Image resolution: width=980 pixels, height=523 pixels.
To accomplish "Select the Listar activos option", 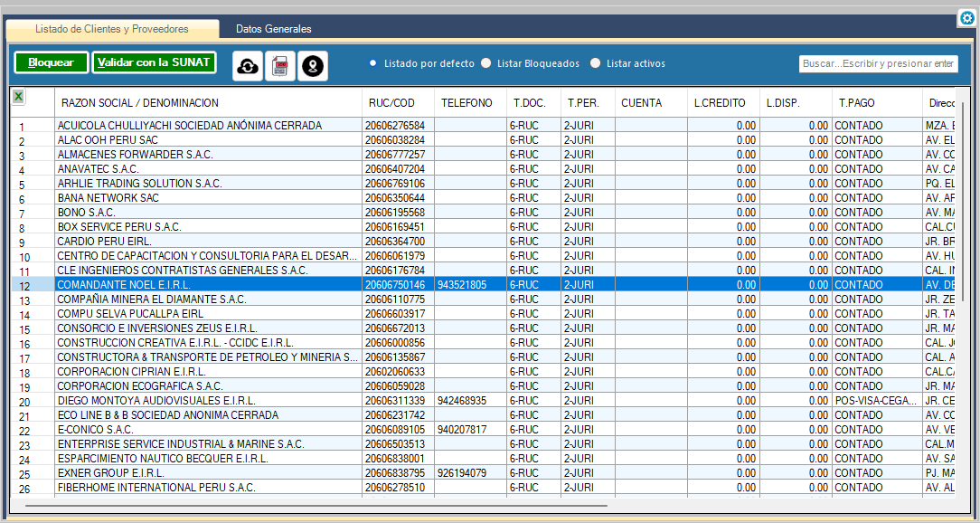I will pyautogui.click(x=628, y=63).
